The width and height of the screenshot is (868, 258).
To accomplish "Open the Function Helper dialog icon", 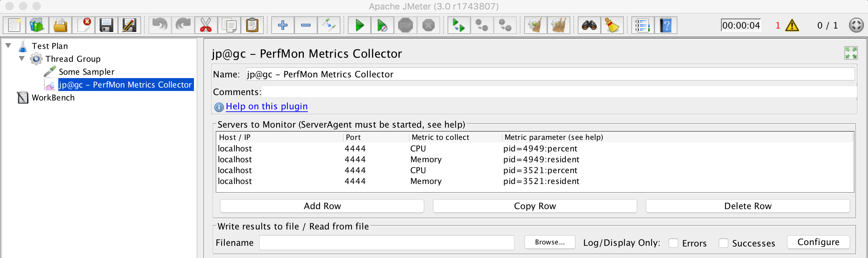I will [643, 25].
